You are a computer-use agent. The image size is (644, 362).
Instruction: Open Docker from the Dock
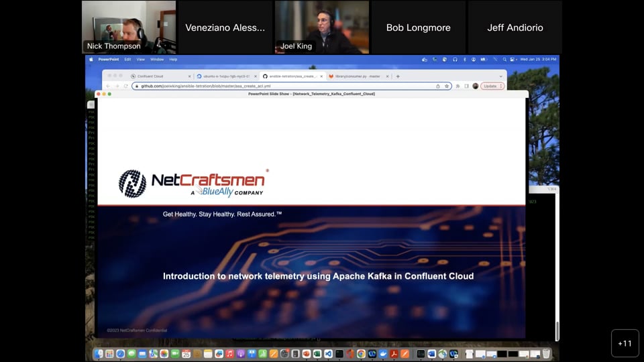[x=383, y=354]
